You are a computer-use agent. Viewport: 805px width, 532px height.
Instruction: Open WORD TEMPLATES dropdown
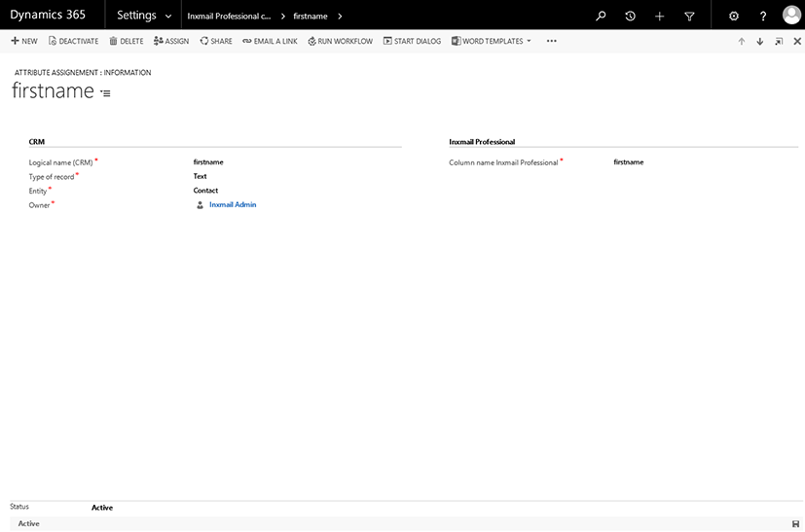492,41
